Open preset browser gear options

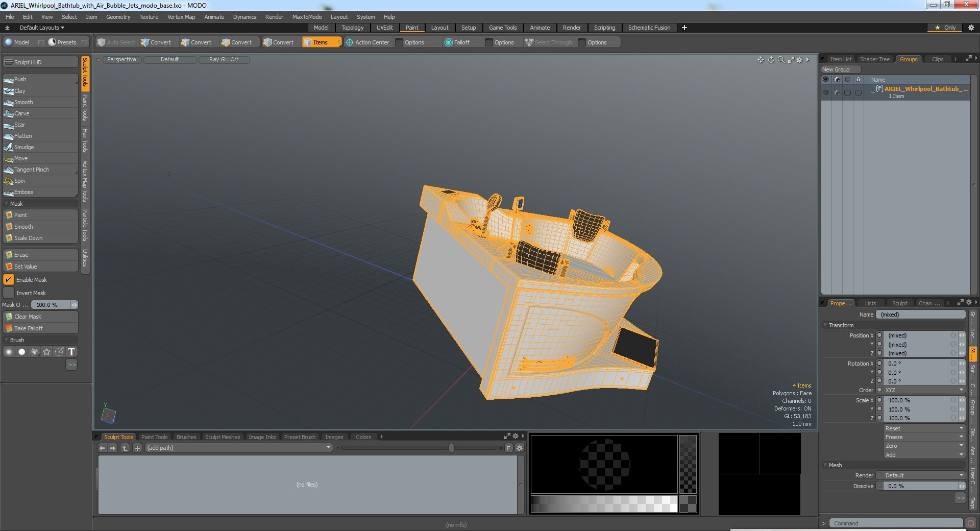coord(520,448)
